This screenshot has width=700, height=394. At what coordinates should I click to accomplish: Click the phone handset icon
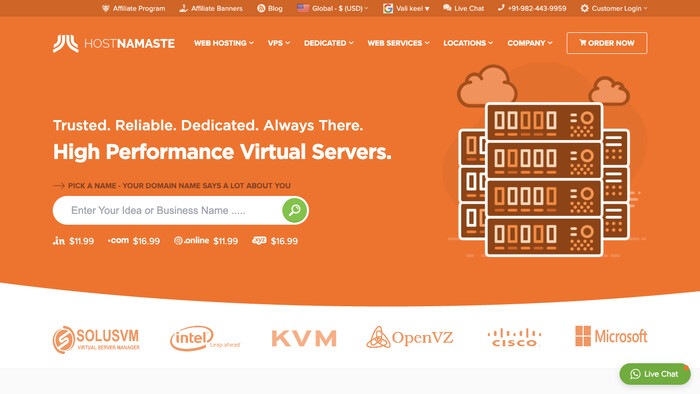pyautogui.click(x=501, y=8)
